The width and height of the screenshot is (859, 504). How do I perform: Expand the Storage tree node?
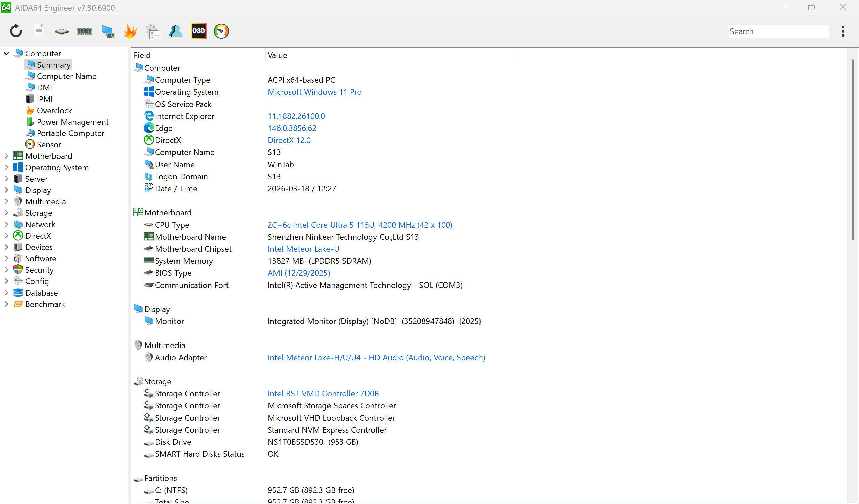tap(6, 213)
